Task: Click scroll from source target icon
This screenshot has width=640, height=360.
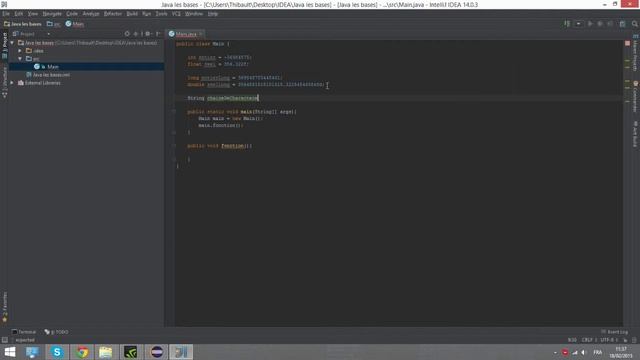Action: [x=127, y=34]
